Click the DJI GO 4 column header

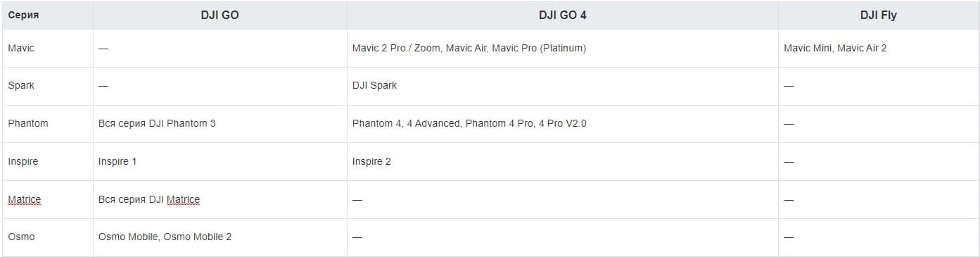pyautogui.click(x=562, y=15)
